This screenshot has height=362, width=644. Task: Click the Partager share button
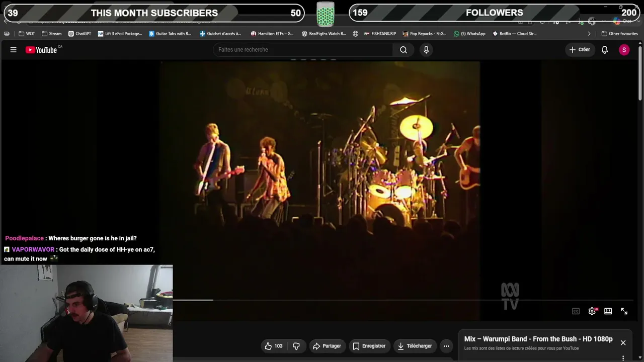point(327,346)
